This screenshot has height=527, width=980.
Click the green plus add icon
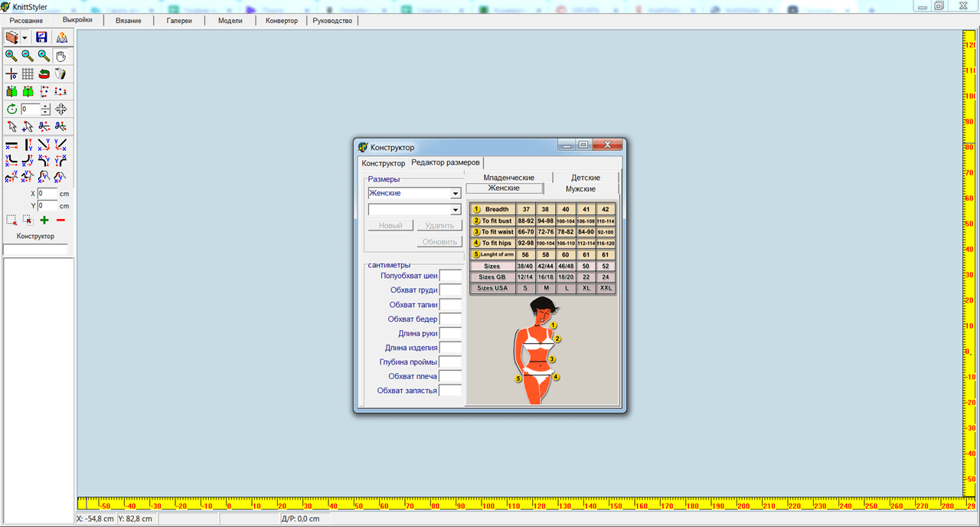pyautogui.click(x=44, y=221)
